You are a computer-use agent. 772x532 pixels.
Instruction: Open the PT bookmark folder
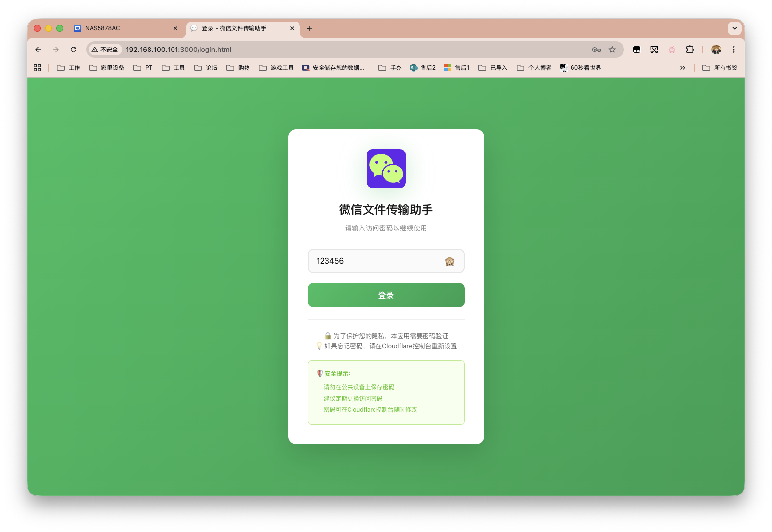click(x=143, y=68)
